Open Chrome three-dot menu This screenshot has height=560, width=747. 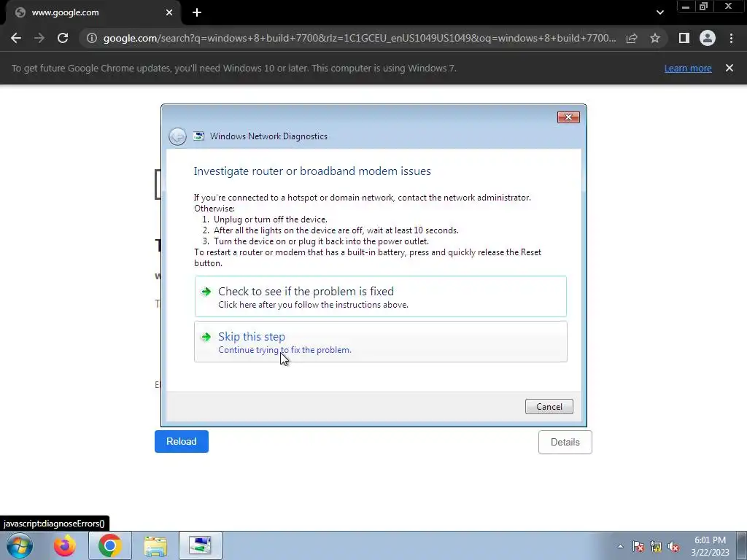click(x=731, y=38)
